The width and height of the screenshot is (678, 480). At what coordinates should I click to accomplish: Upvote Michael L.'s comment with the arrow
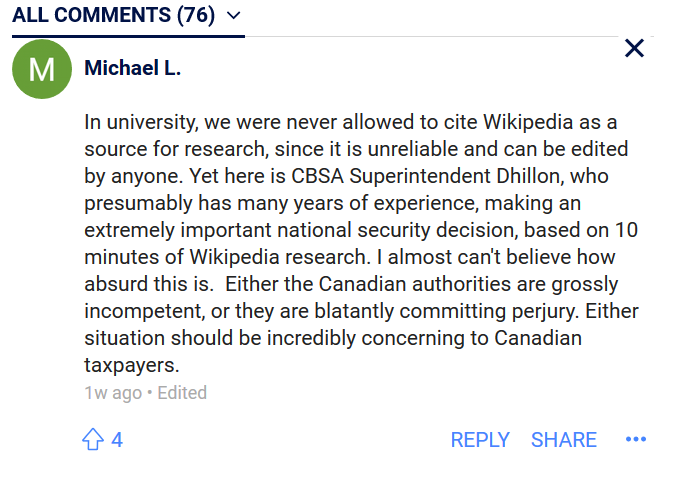tap(93, 439)
